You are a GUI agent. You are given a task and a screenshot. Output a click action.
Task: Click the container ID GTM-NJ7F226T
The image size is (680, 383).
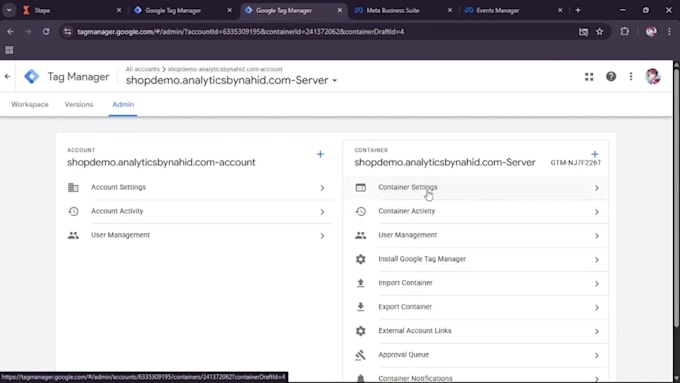(x=575, y=163)
